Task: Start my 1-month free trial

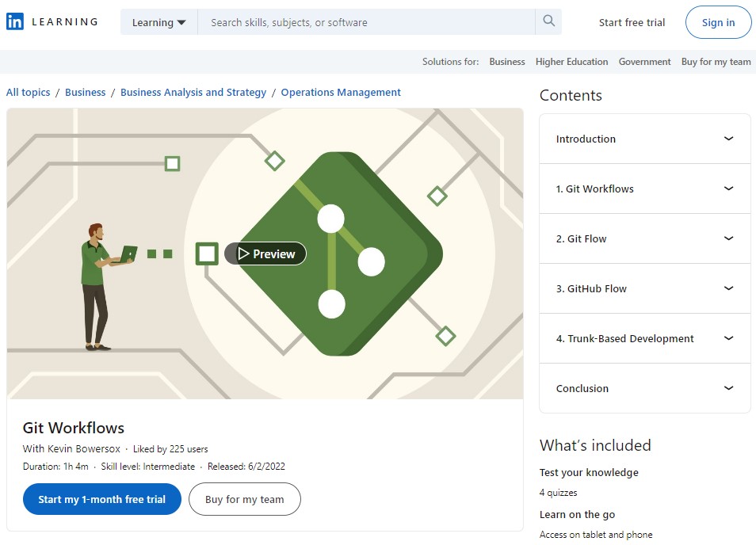Action: coord(101,499)
